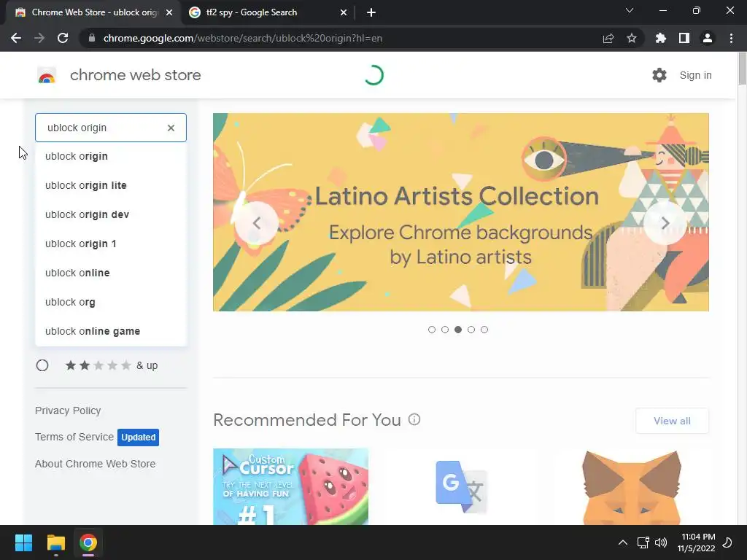Choose suggestion "ublock org"
The height and width of the screenshot is (560, 747).
coord(111,302)
